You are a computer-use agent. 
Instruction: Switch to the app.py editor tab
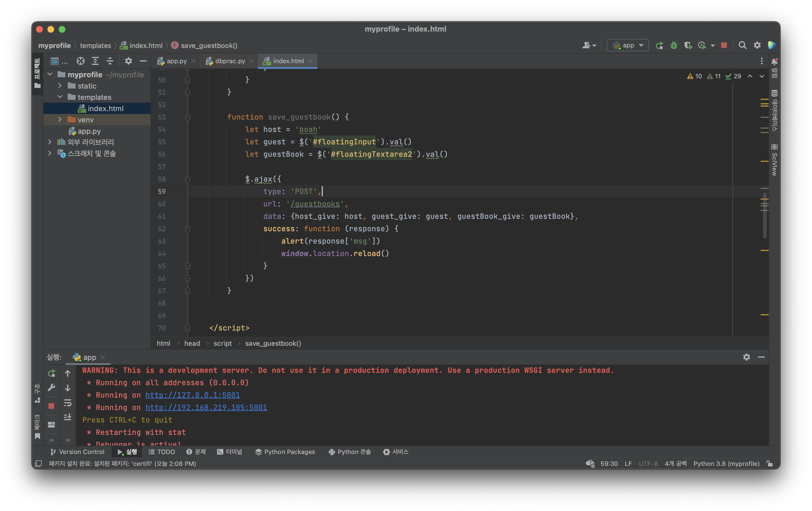click(176, 61)
